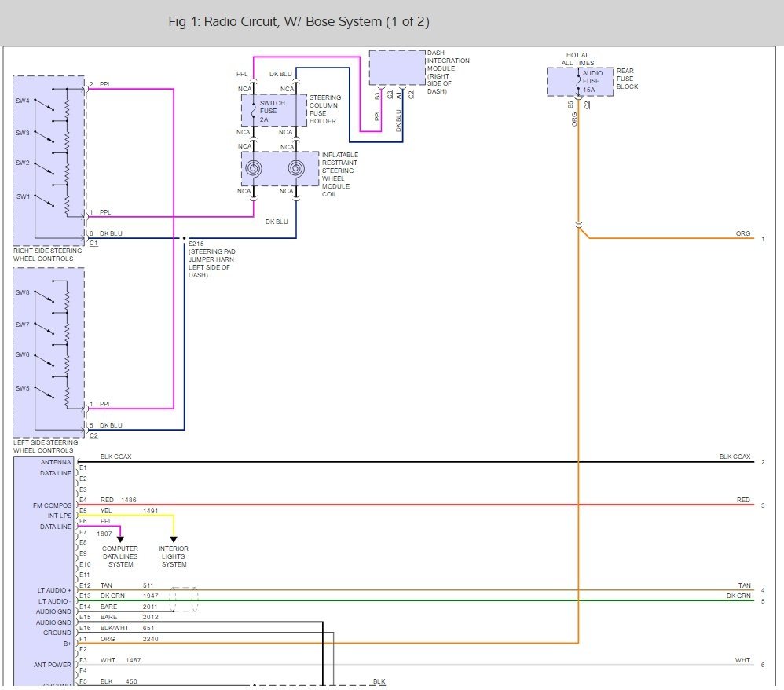This screenshot has width=784, height=690.
Task: Click the Audio Fuse 15A box
Action: coord(581,82)
